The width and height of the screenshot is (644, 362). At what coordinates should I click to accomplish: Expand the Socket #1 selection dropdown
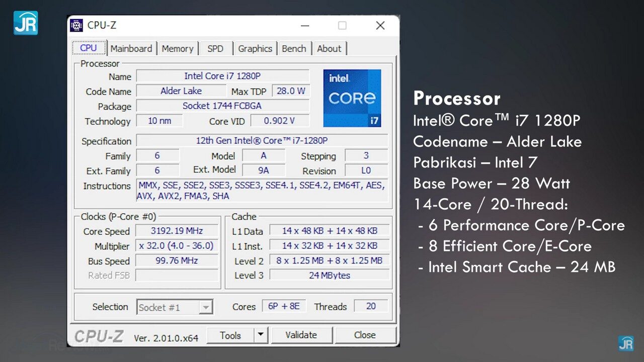pos(205,307)
